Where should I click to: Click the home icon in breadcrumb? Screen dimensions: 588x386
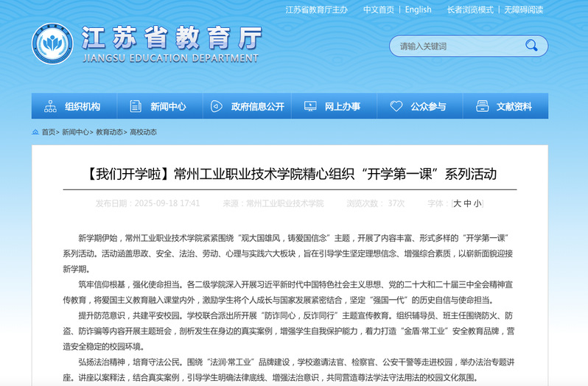(x=35, y=133)
